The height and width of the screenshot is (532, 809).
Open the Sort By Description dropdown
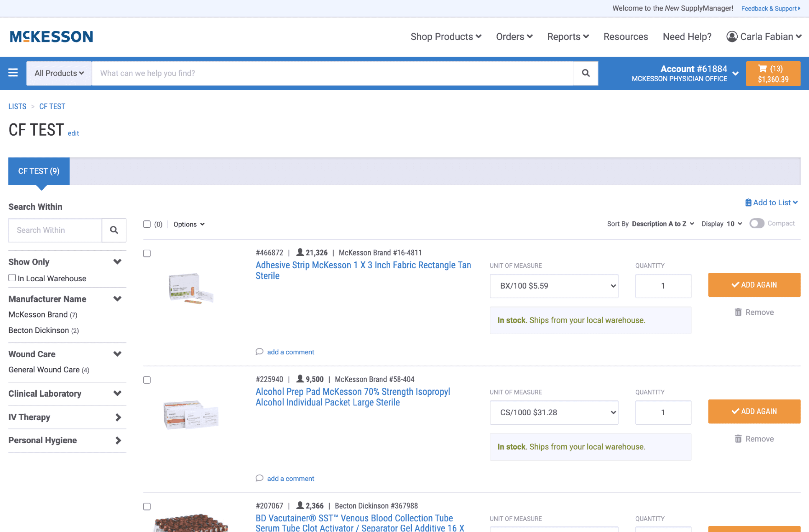pyautogui.click(x=662, y=224)
